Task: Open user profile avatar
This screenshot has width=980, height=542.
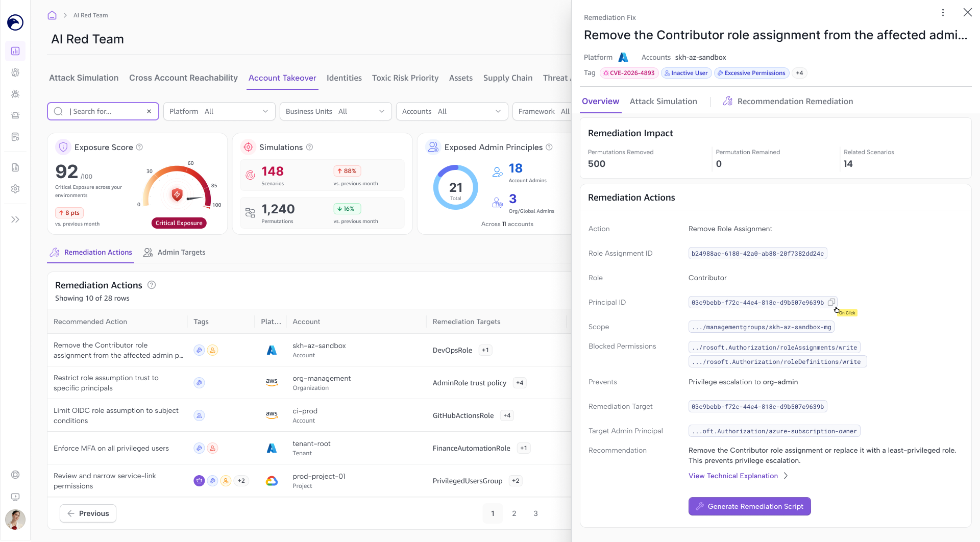Action: 15,520
